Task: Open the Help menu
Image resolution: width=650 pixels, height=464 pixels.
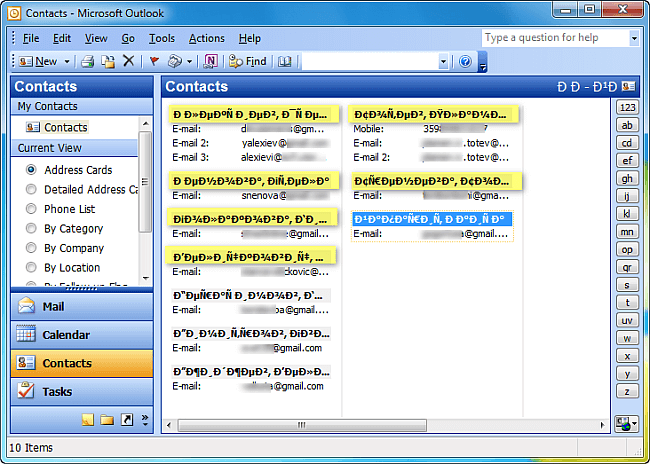Action: click(x=250, y=38)
